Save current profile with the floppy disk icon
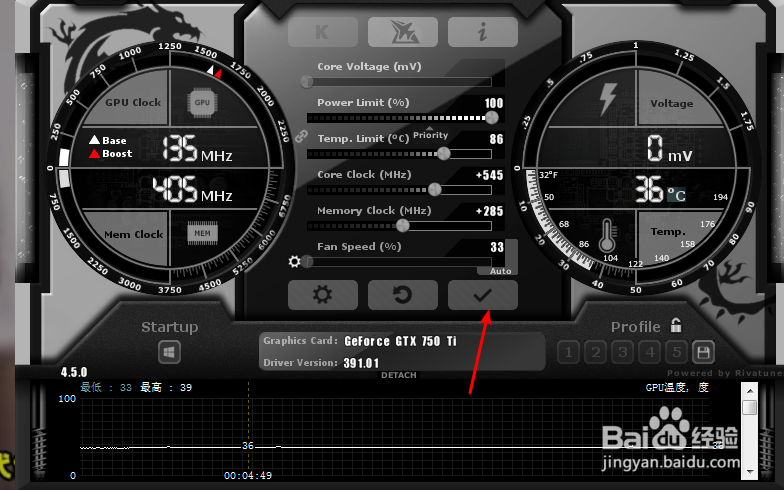The width and height of the screenshot is (784, 490). [x=704, y=352]
